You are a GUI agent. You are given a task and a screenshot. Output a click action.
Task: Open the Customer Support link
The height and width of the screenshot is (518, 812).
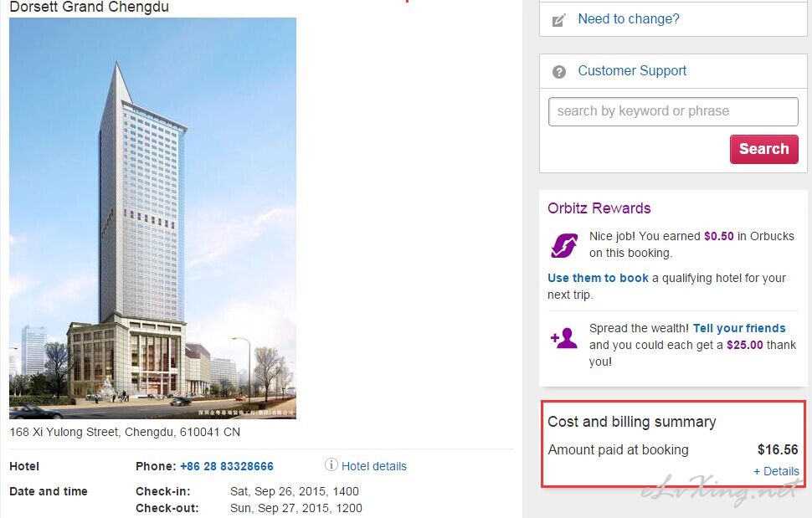click(x=632, y=70)
